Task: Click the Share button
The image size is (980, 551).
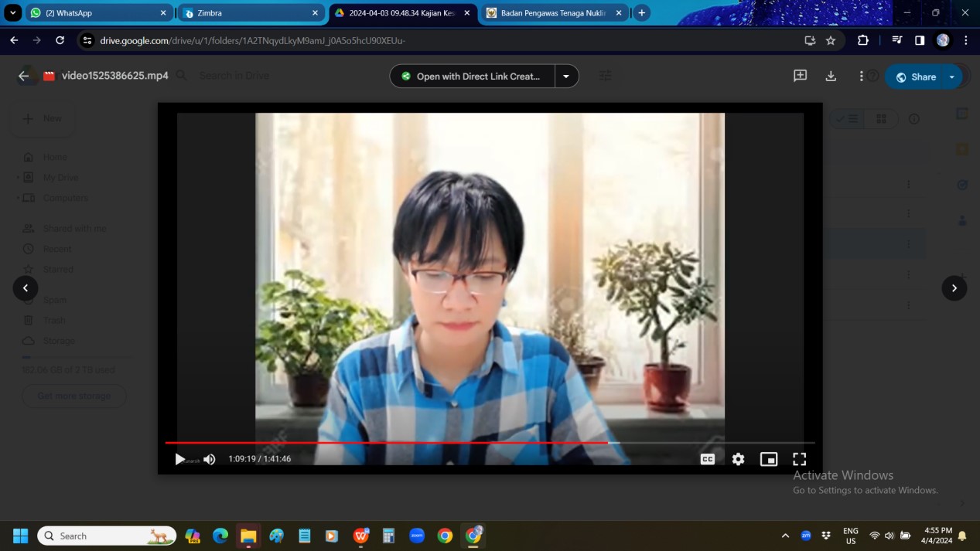Action: pyautogui.click(x=915, y=77)
